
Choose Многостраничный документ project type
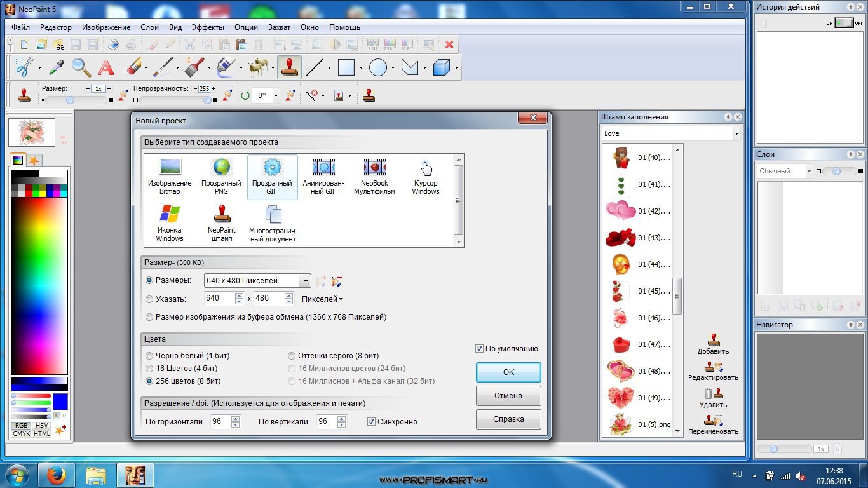[273, 223]
